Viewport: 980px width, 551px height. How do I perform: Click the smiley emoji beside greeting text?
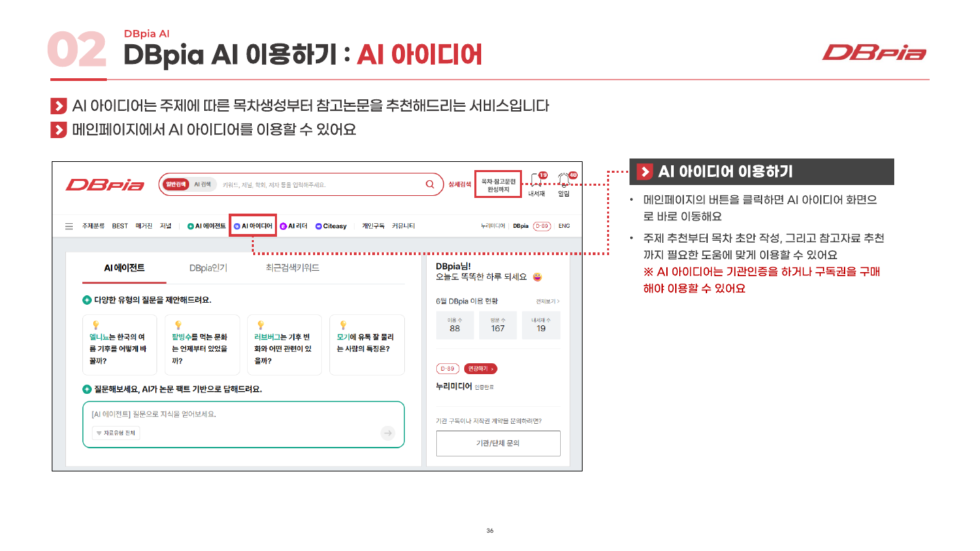coord(538,277)
